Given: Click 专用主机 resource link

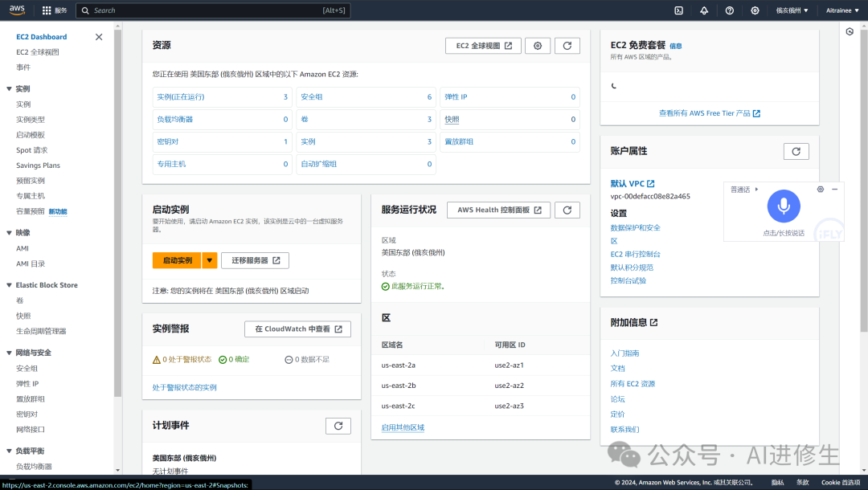Looking at the screenshot, I should (x=171, y=164).
